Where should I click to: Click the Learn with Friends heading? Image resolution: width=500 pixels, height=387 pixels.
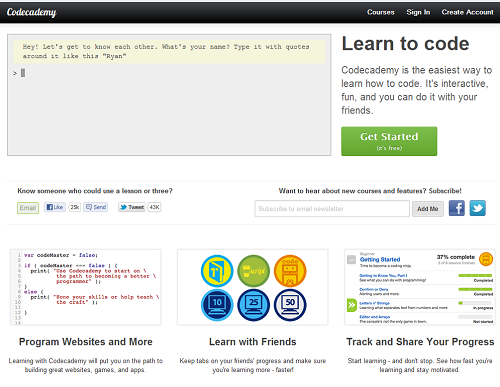click(x=253, y=342)
